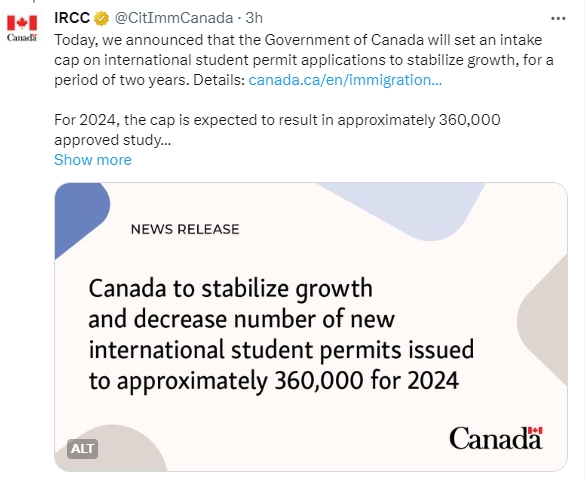Click the Canadian flag in the avatar
Screen dimensions: 587x478
coord(22,23)
